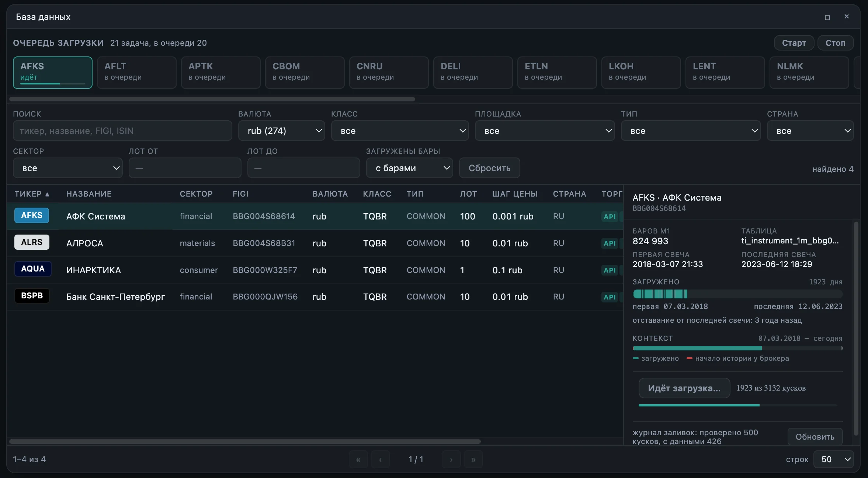Click the AFKS ticker badge

pyautogui.click(x=32, y=215)
